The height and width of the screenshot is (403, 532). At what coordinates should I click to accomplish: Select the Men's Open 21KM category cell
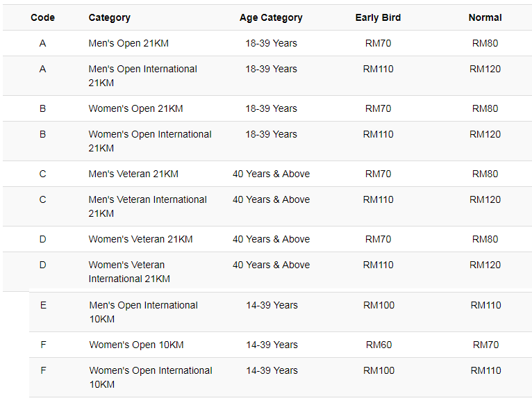[x=128, y=44]
